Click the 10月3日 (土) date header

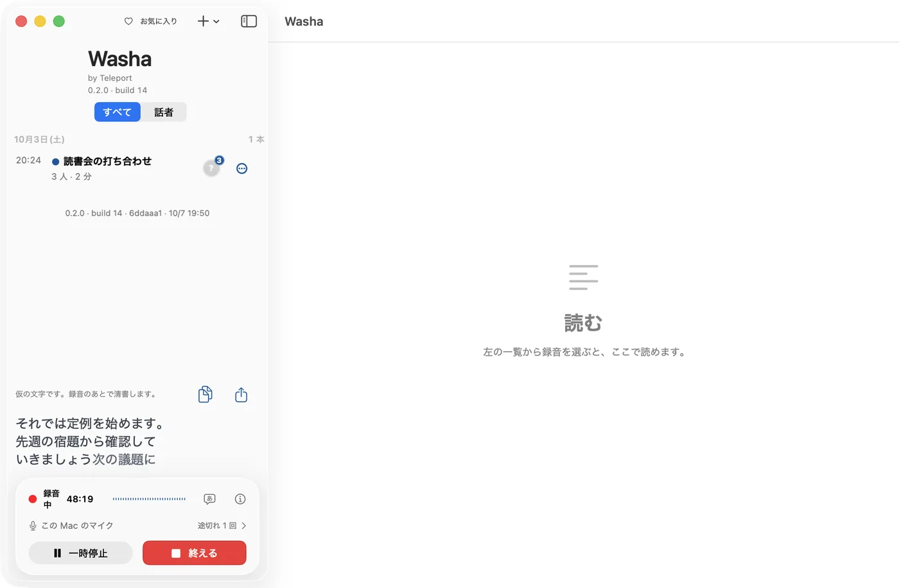click(x=39, y=139)
